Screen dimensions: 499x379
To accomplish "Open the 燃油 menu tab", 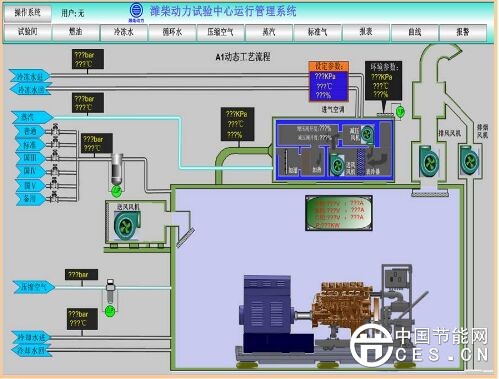I will (x=75, y=32).
